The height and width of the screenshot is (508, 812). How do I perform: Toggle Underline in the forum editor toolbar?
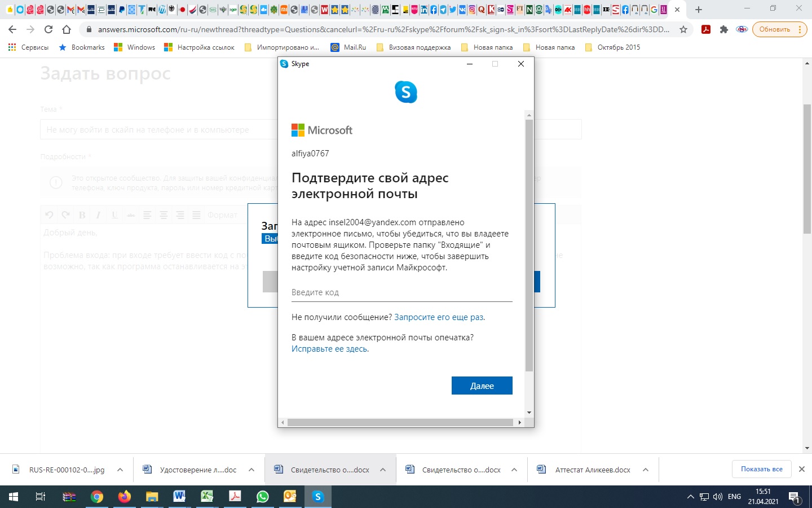[x=114, y=215]
